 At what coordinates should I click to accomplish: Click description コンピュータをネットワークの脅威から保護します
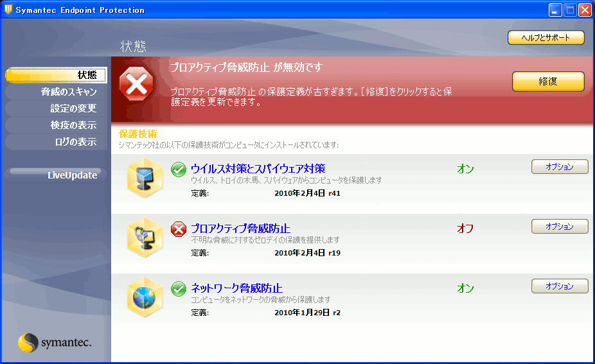(x=261, y=300)
